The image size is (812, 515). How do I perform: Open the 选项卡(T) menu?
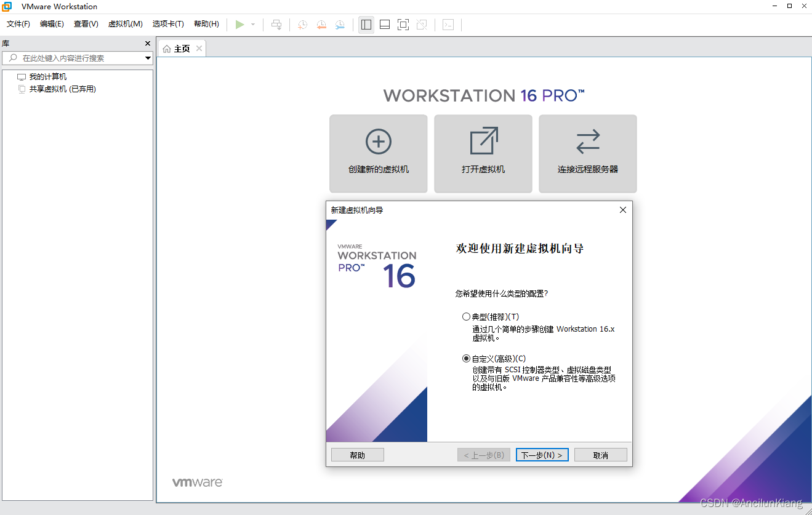(168, 24)
